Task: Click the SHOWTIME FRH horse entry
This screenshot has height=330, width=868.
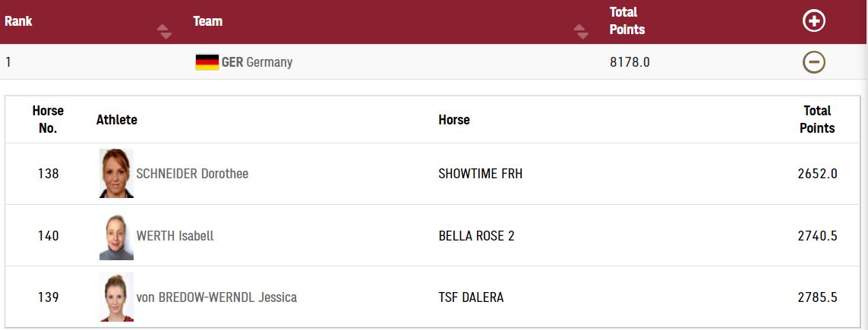Action: [480, 174]
